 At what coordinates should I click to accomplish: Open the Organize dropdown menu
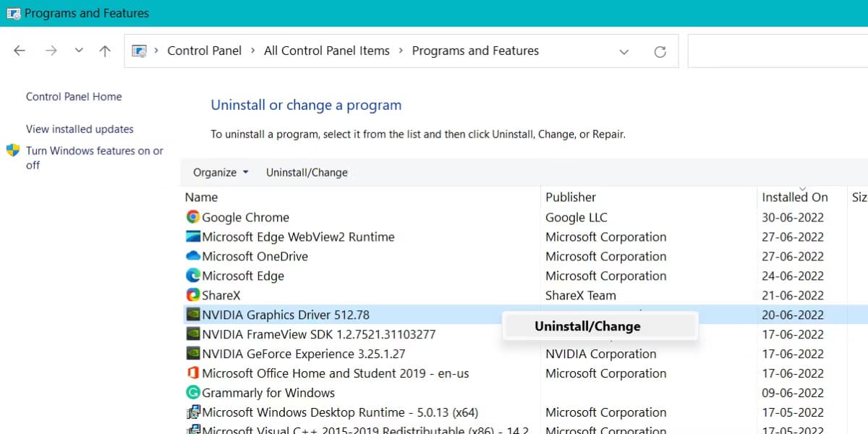tap(221, 172)
